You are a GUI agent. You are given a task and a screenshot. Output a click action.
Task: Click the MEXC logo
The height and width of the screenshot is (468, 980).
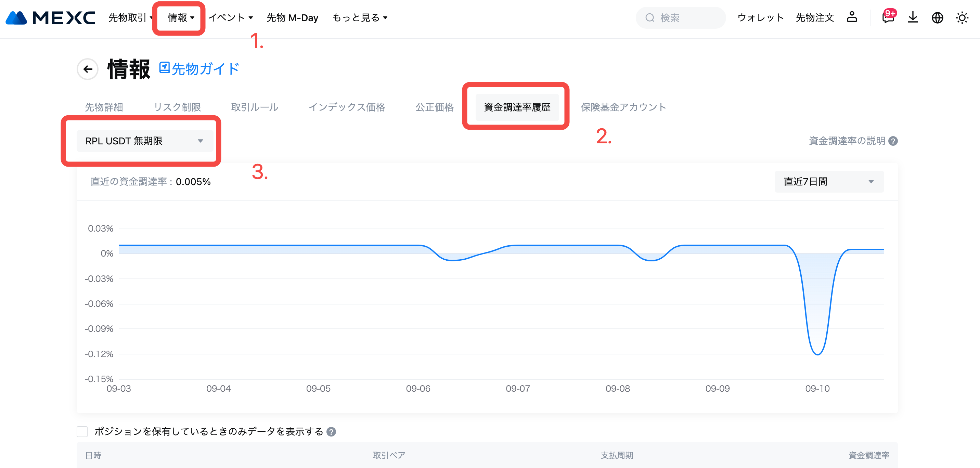[x=50, y=17]
